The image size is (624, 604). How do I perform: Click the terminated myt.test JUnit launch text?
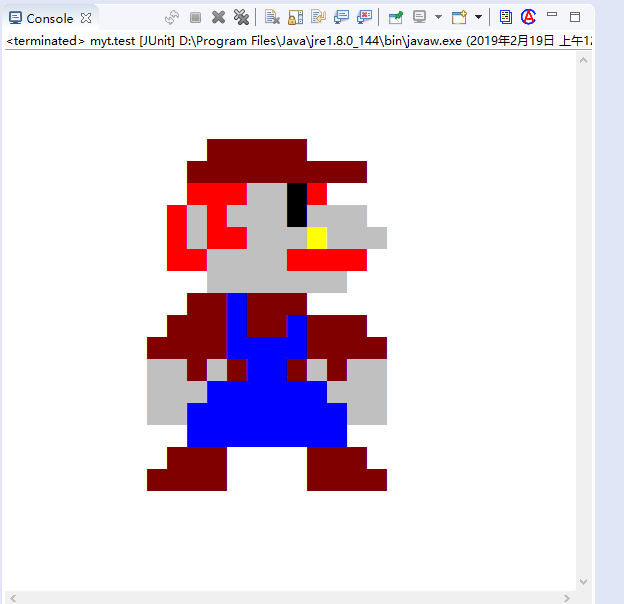click(x=299, y=41)
